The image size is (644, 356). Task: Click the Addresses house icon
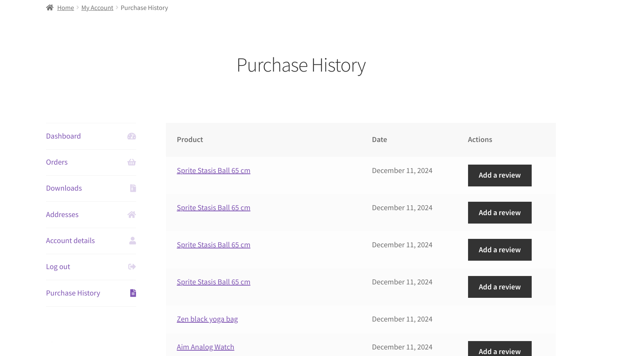pos(131,215)
